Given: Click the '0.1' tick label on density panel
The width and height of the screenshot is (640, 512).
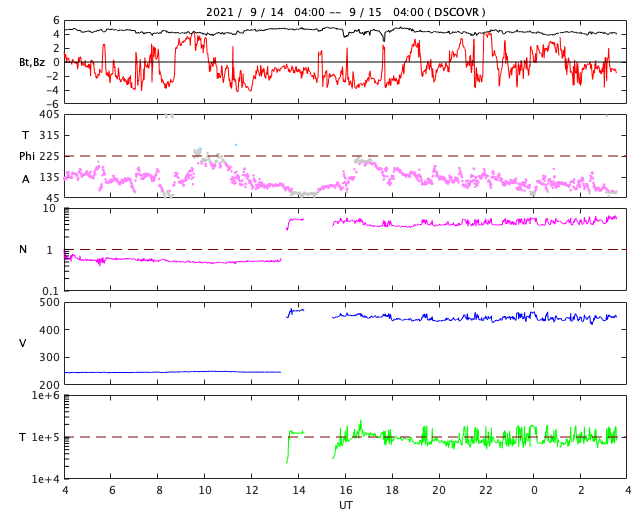Looking at the screenshot, I should 51,291.
